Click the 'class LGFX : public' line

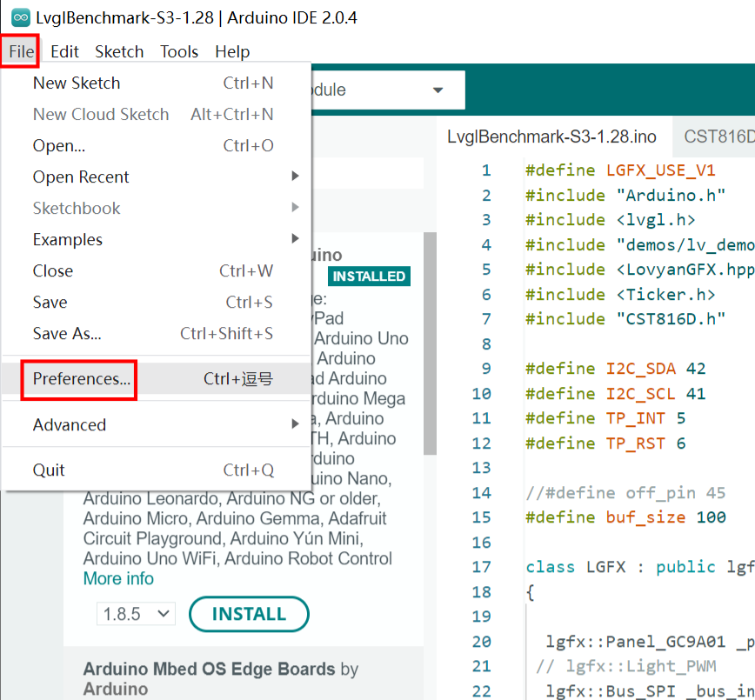(x=640, y=567)
